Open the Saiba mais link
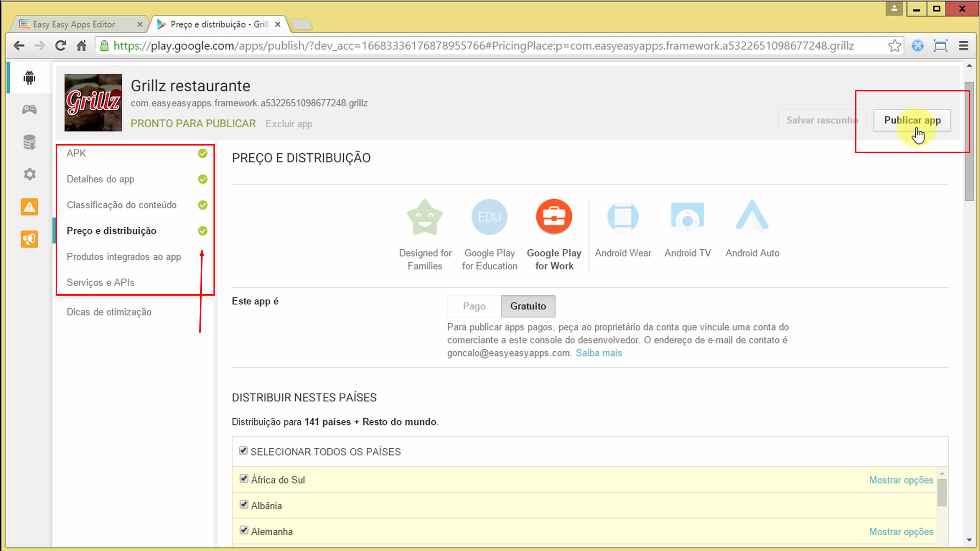This screenshot has height=551, width=980. point(598,352)
